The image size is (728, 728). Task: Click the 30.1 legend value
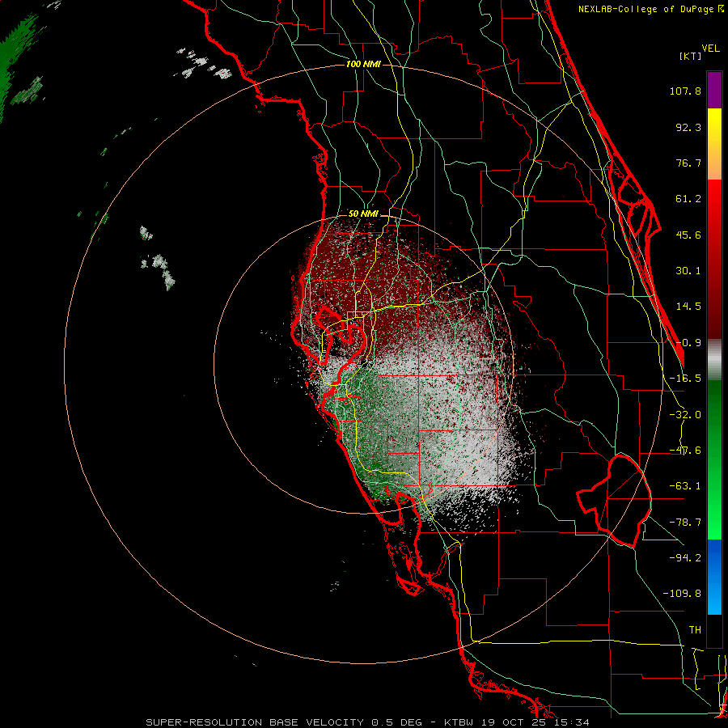coord(688,271)
